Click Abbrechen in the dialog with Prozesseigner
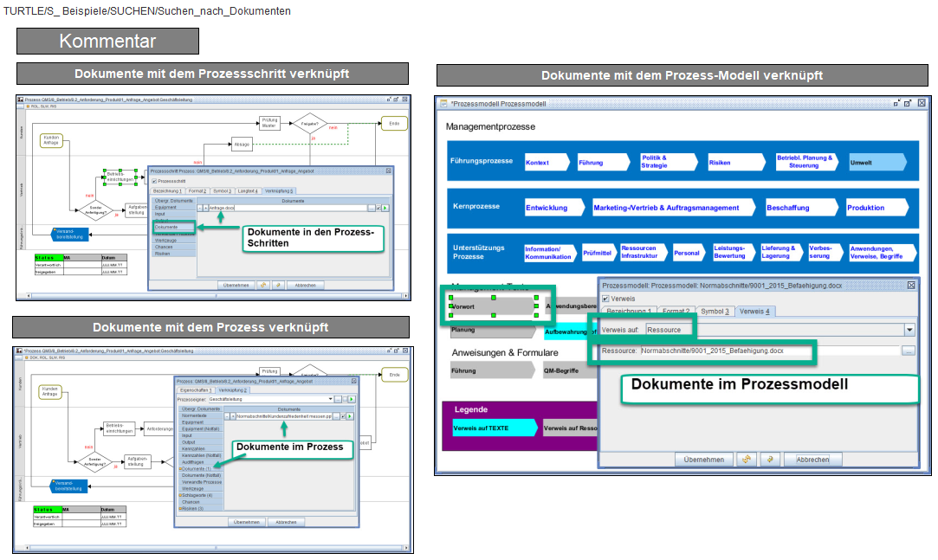 pyautogui.click(x=287, y=522)
